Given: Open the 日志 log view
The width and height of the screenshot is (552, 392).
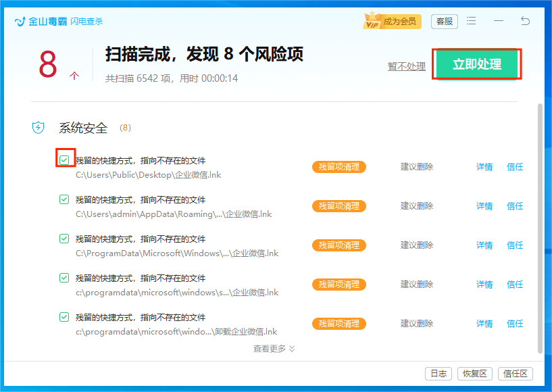Looking at the screenshot, I should pos(438,374).
